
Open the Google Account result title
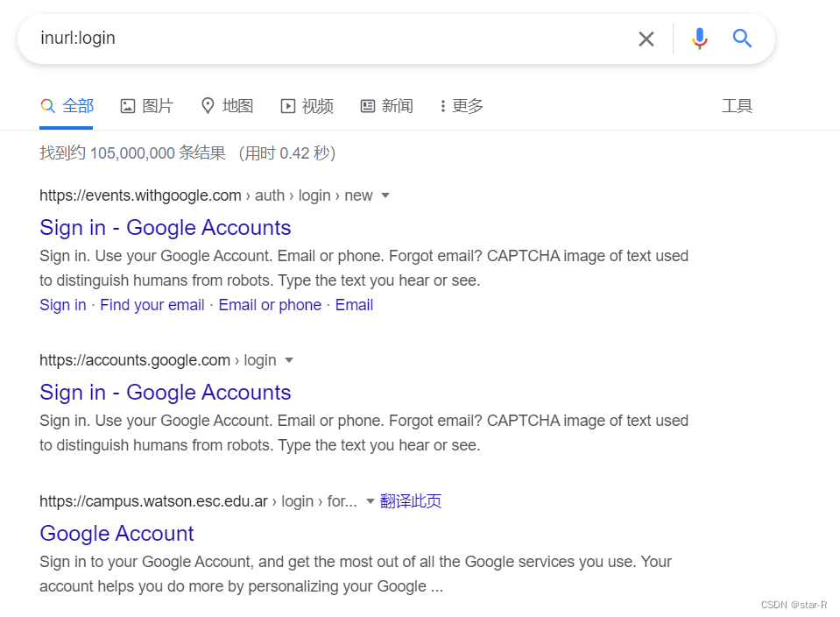[116, 534]
